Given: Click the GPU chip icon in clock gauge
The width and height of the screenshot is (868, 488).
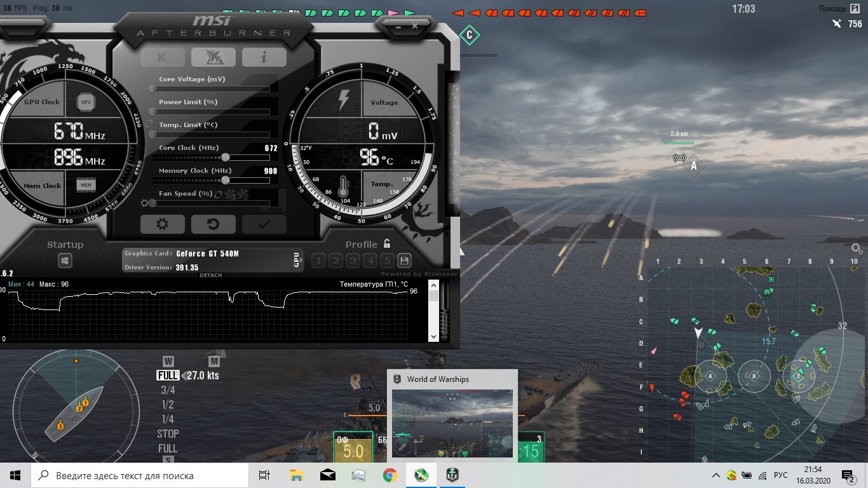Looking at the screenshot, I should pos(85,102).
